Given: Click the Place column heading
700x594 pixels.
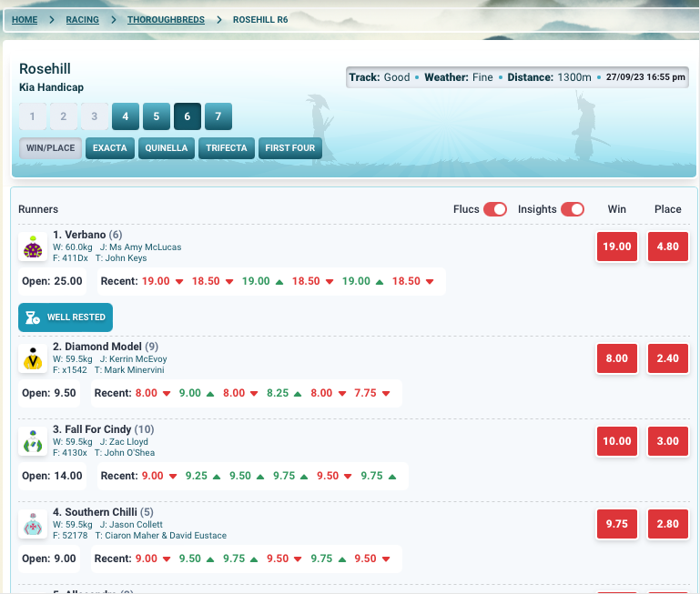Looking at the screenshot, I should tap(668, 209).
